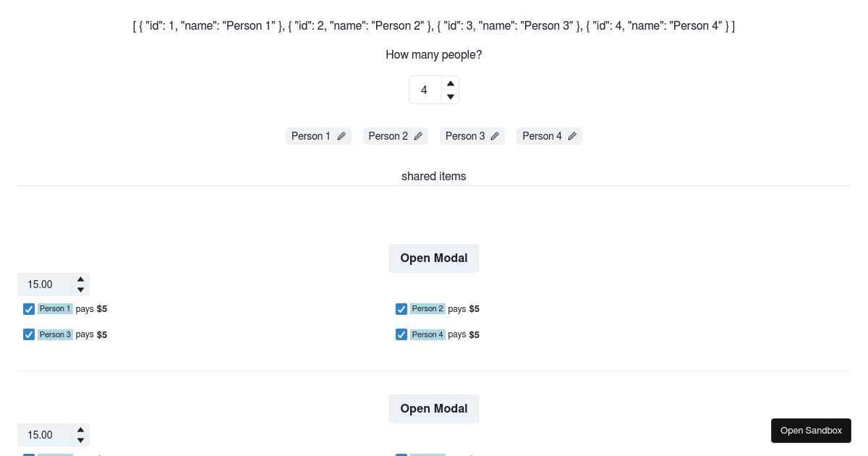Increase the first item's price of 15.00
The height and width of the screenshot is (456, 868).
click(x=80, y=280)
